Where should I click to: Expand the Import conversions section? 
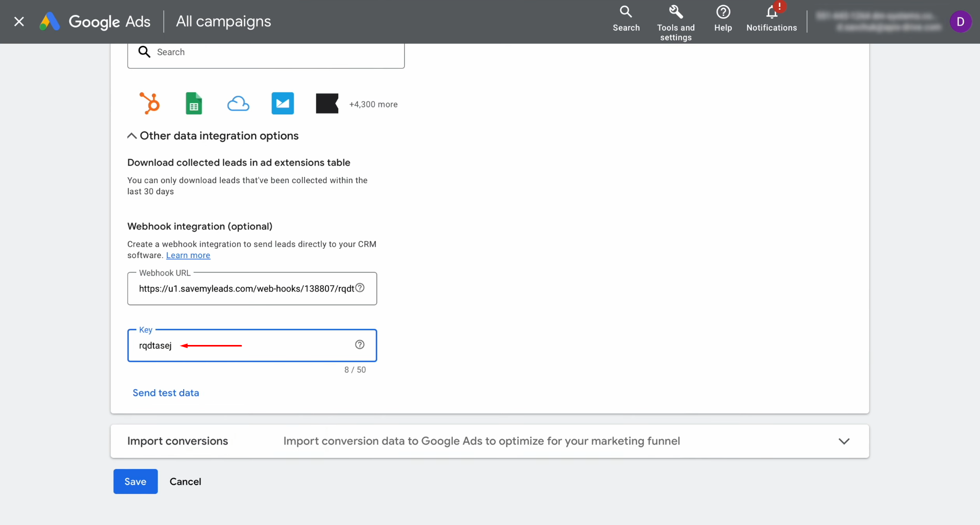490,441
